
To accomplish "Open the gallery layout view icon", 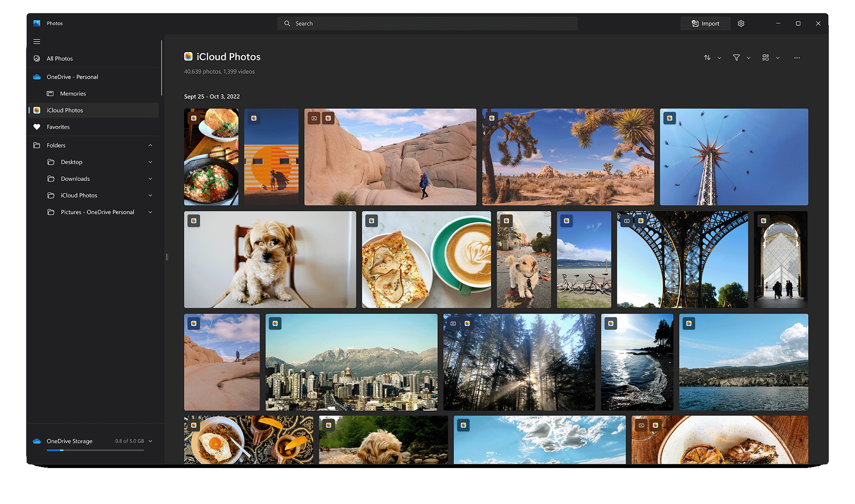I will [766, 58].
